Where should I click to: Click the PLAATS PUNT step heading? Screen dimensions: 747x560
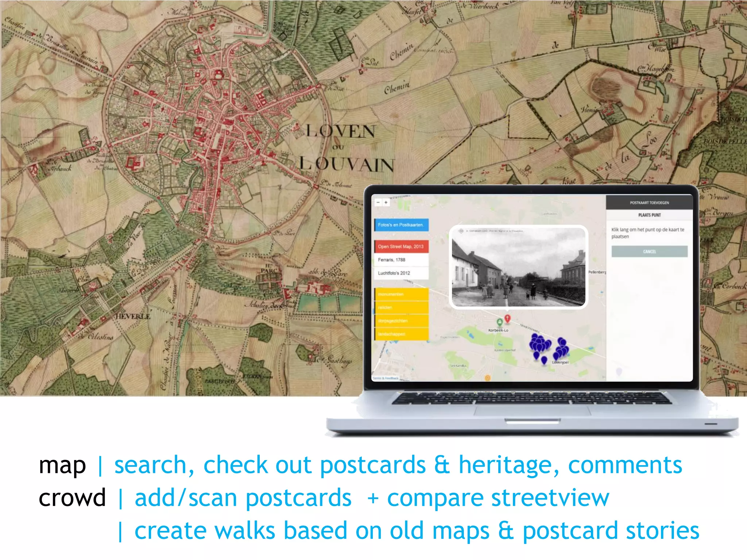[x=650, y=215]
